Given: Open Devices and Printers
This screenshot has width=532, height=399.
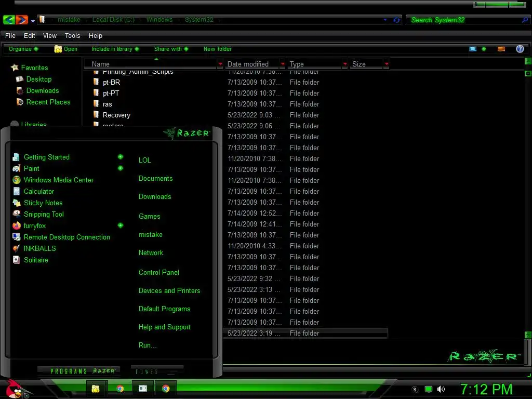Looking at the screenshot, I should (x=169, y=291).
